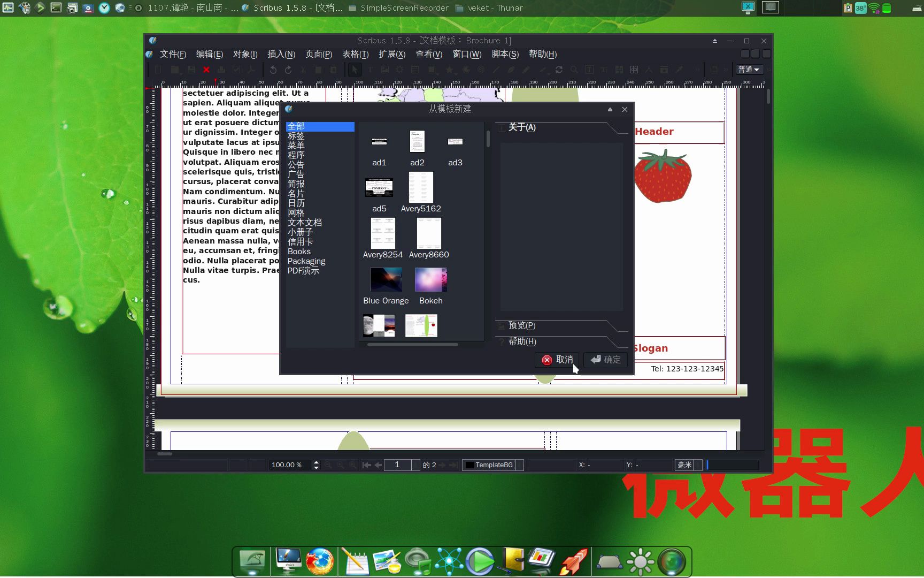This screenshot has width=924, height=578.
Task: Click the 确定 OK button
Action: pos(605,360)
